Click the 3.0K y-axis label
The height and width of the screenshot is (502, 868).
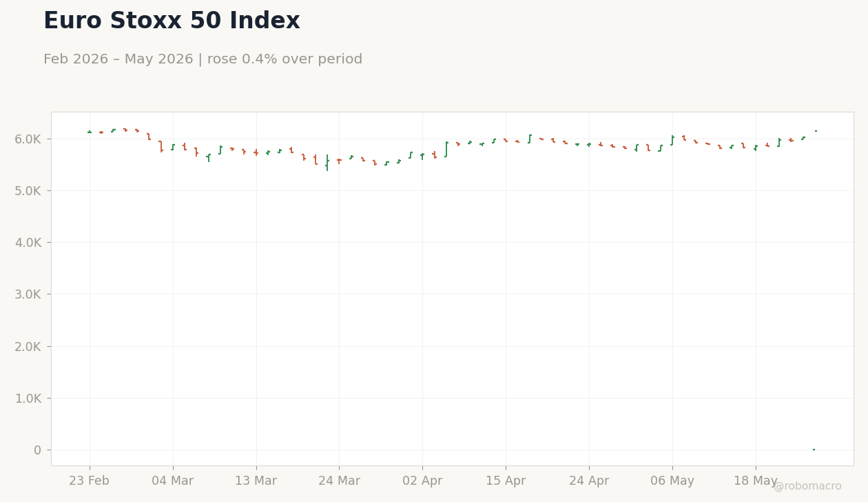click(x=28, y=294)
